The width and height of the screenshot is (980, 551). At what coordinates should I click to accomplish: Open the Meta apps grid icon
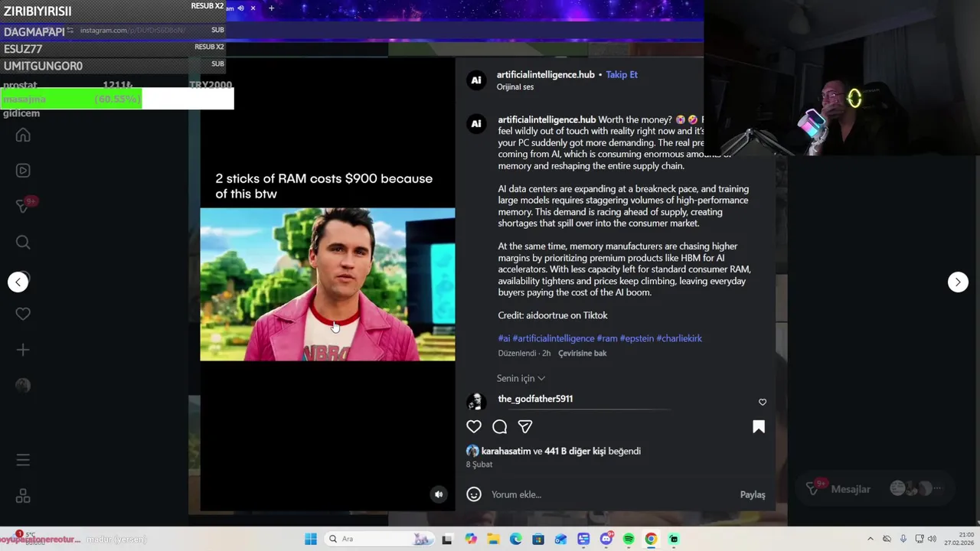(23, 496)
